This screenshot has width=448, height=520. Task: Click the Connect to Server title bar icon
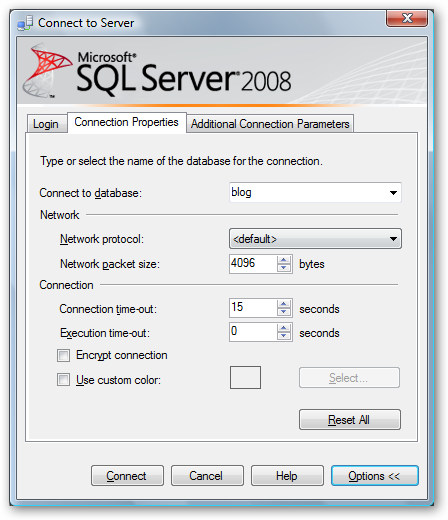coord(25,23)
